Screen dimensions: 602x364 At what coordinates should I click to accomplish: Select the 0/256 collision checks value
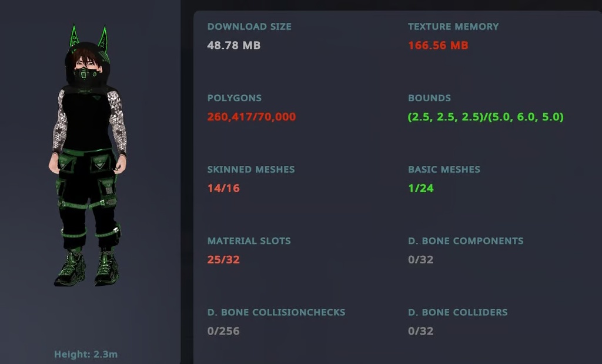pos(223,331)
